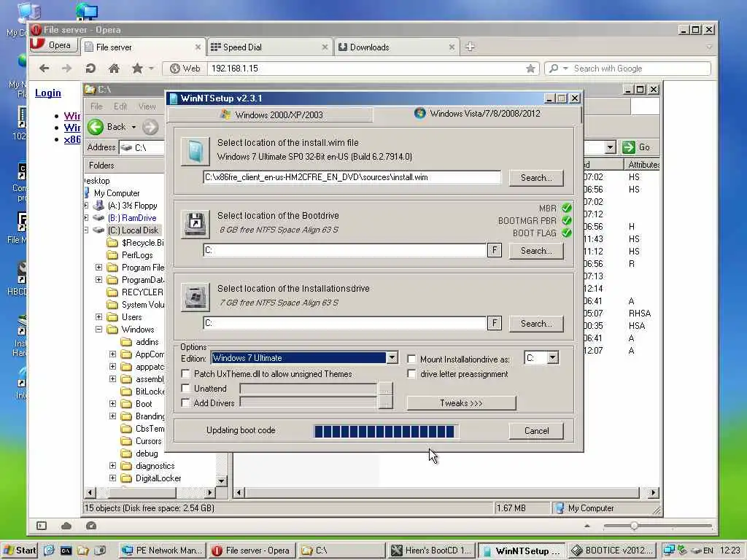Screen dimensions: 747x560
Task: Bookmark the page with address bar star
Action: click(x=530, y=69)
